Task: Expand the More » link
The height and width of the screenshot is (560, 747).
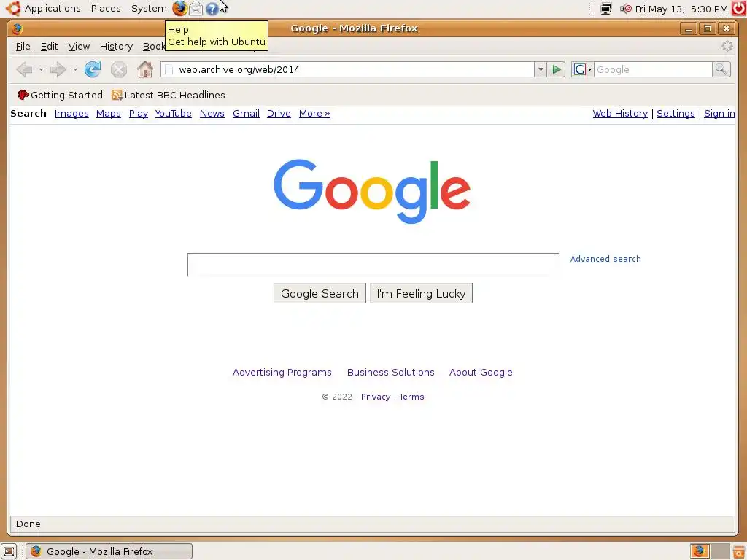Action: coord(314,113)
